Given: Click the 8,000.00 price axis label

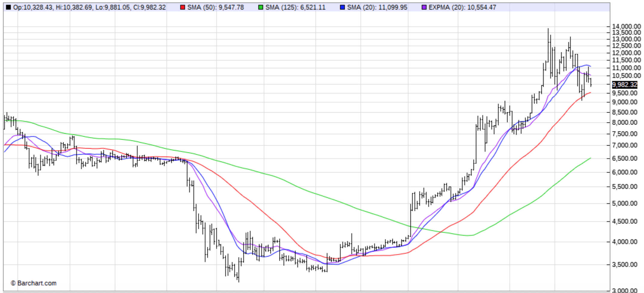Looking at the screenshot, I should point(625,122).
